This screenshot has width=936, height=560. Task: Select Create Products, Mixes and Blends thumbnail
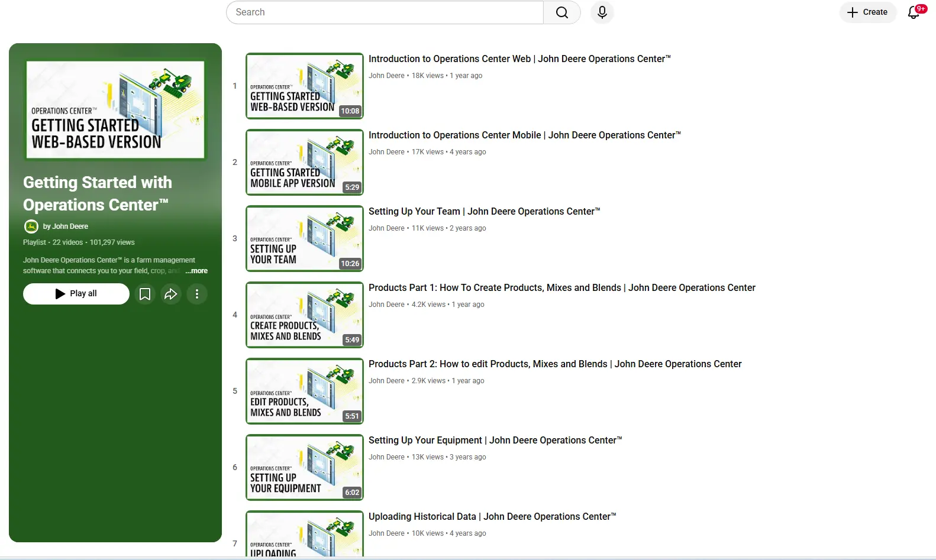[304, 315]
